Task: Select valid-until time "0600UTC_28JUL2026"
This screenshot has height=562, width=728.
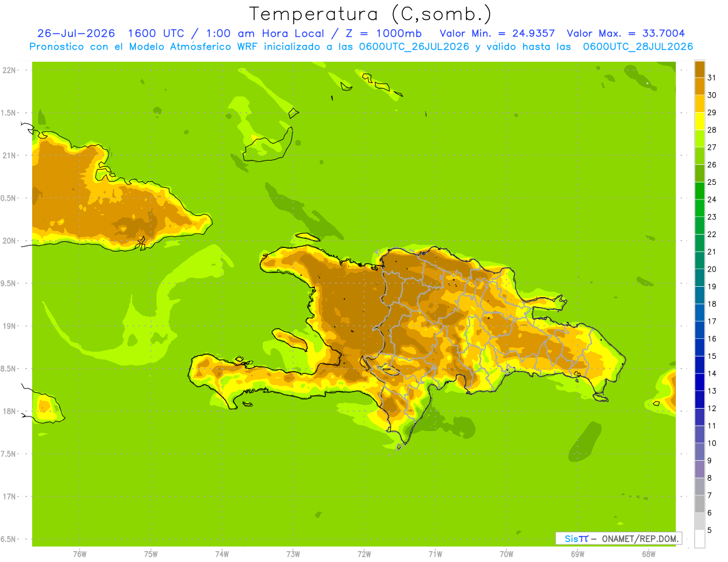Action: tap(638, 47)
